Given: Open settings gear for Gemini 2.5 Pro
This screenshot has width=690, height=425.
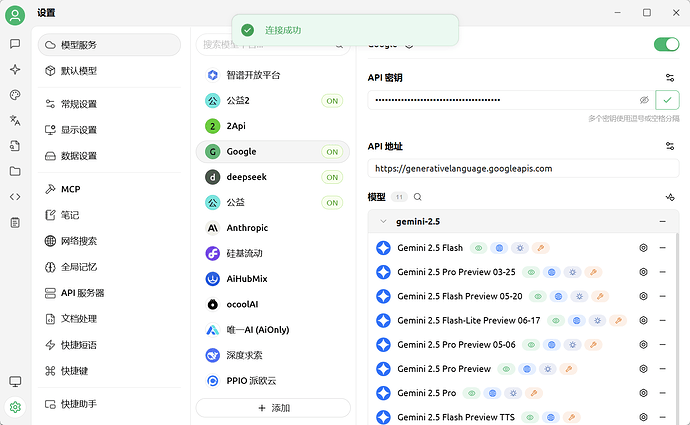Looking at the screenshot, I should point(643,393).
